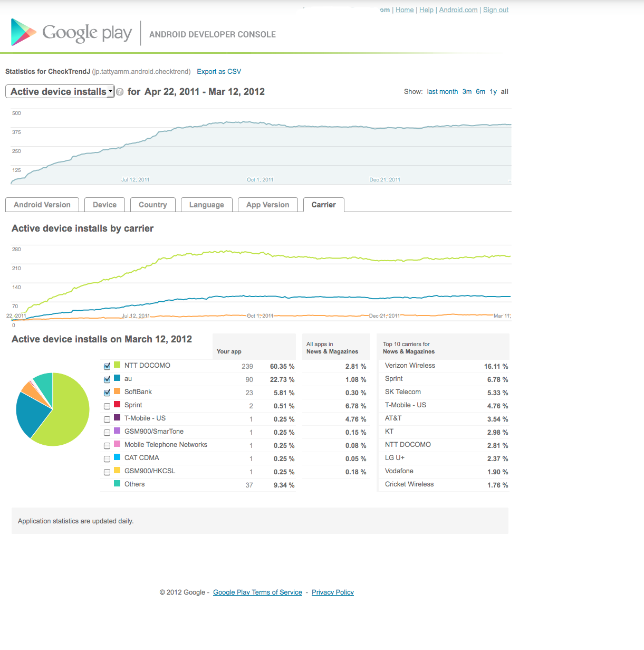Click the Sprint red color swatch
Image resolution: width=644 pixels, height=650 pixels.
pos(117,405)
